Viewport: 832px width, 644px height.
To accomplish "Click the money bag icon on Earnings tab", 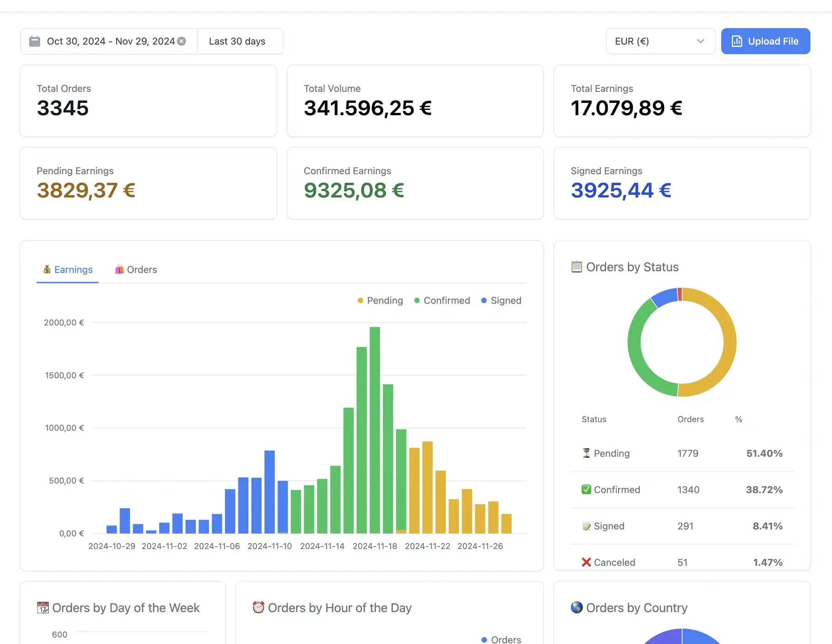I will pyautogui.click(x=47, y=270).
